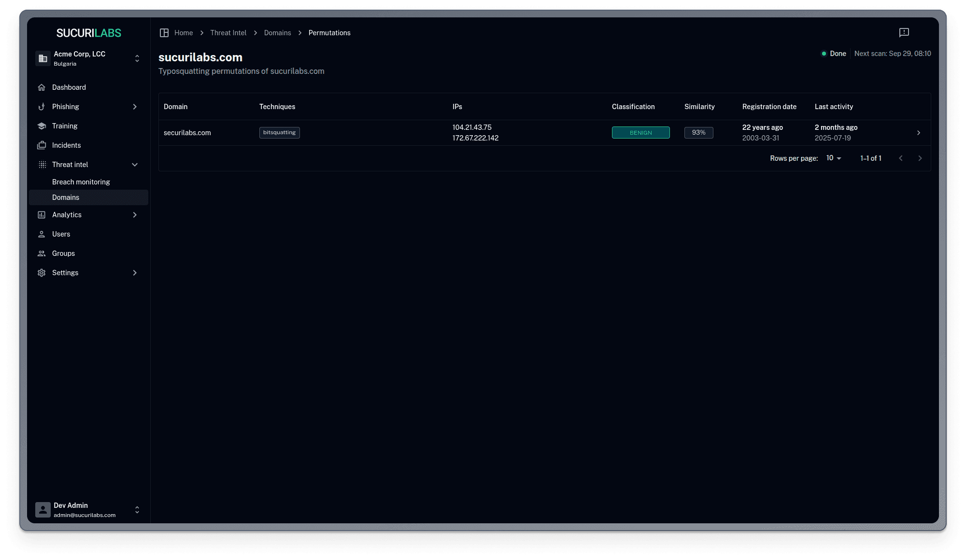This screenshot has height=560, width=966.
Task: Click the Settings gear icon
Action: (x=42, y=273)
